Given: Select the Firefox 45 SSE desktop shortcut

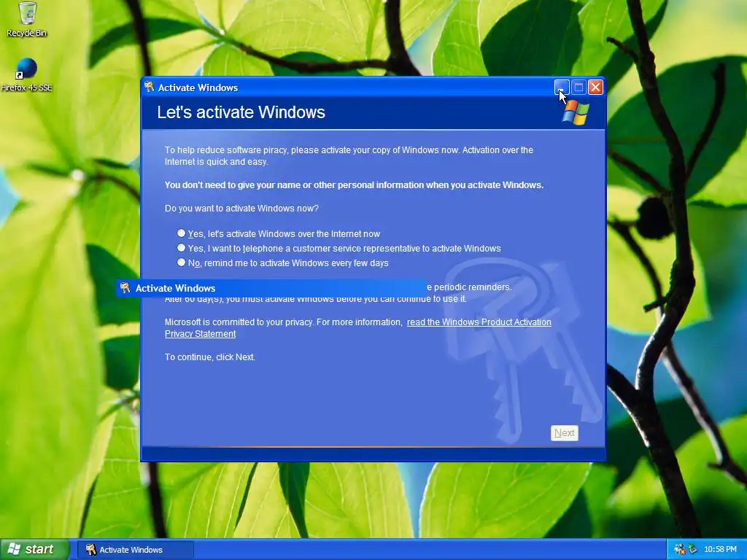Looking at the screenshot, I should click(26, 75).
